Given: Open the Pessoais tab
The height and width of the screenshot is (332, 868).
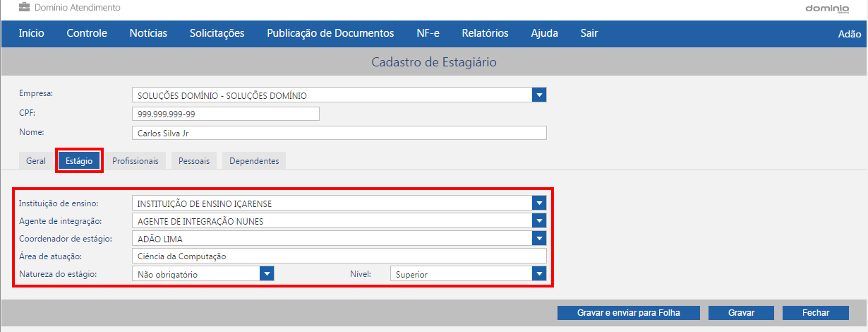Looking at the screenshot, I should click(194, 160).
